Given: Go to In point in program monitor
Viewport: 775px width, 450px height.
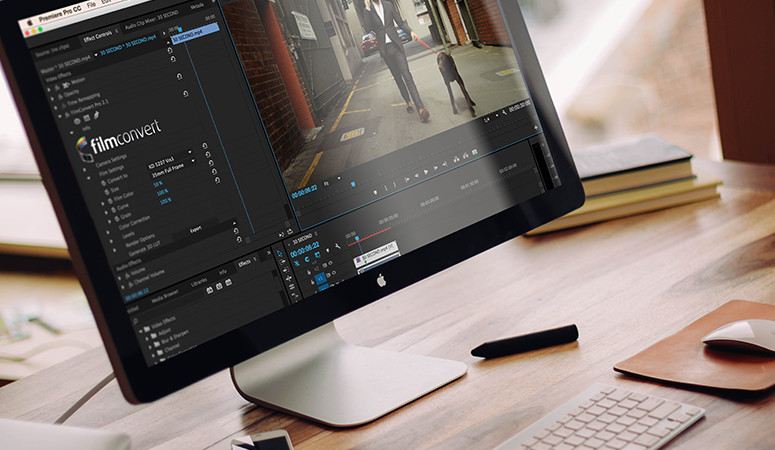Looking at the screenshot, I should 407,180.
